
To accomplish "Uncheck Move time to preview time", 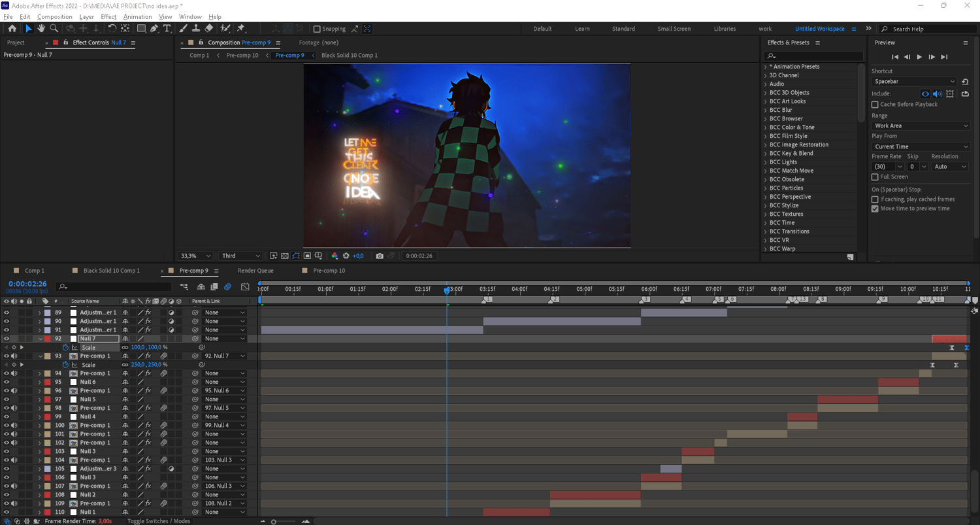I will point(875,209).
